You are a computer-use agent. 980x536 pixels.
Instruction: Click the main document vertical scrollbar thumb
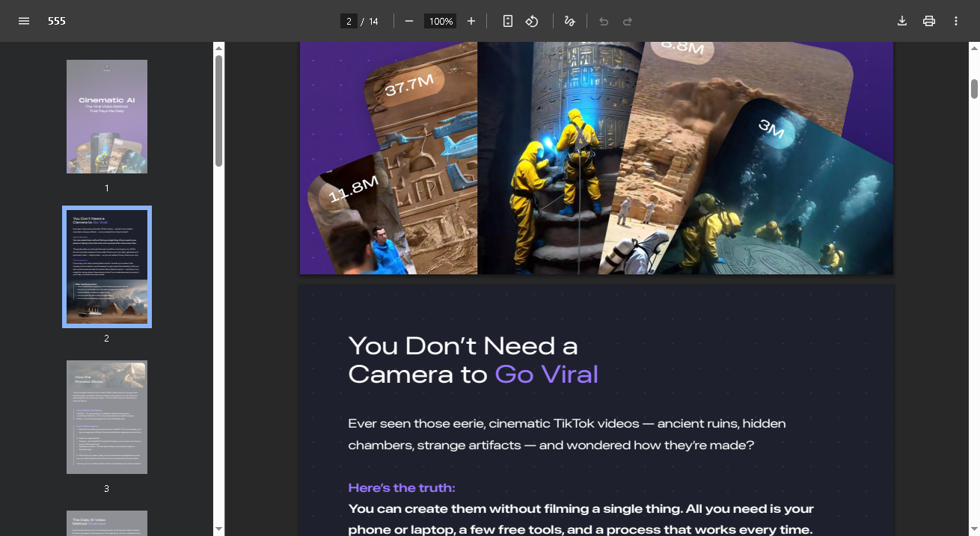point(974,88)
